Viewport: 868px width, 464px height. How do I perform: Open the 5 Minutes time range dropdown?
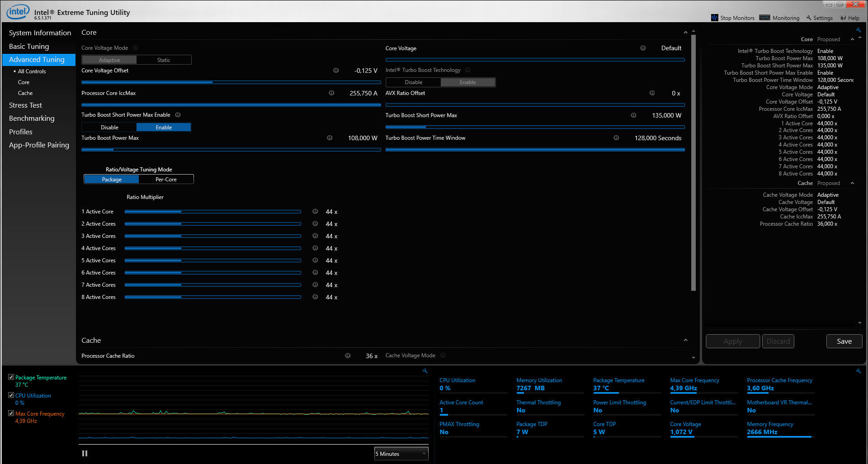(401, 454)
